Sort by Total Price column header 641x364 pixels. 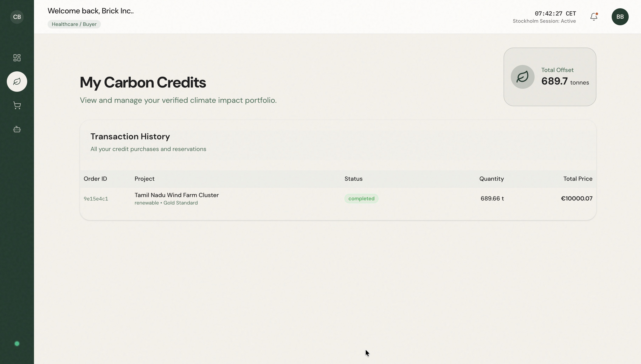tap(577, 179)
